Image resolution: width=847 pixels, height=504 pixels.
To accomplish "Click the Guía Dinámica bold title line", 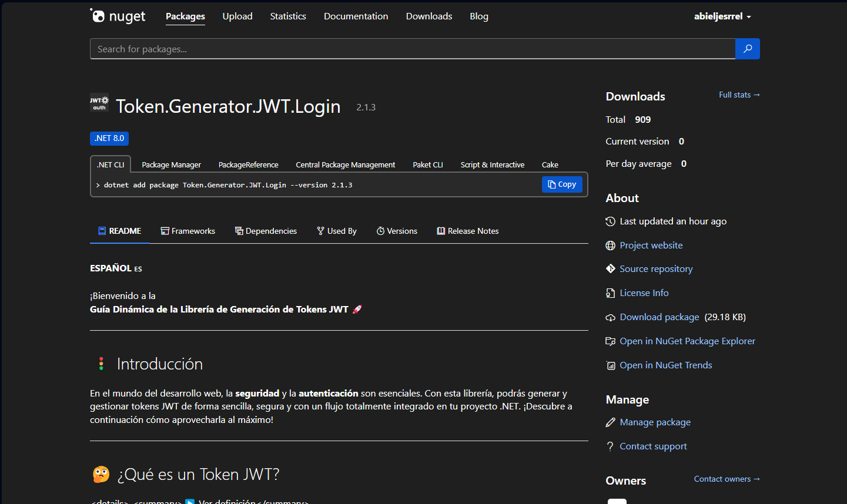I will coord(226,310).
